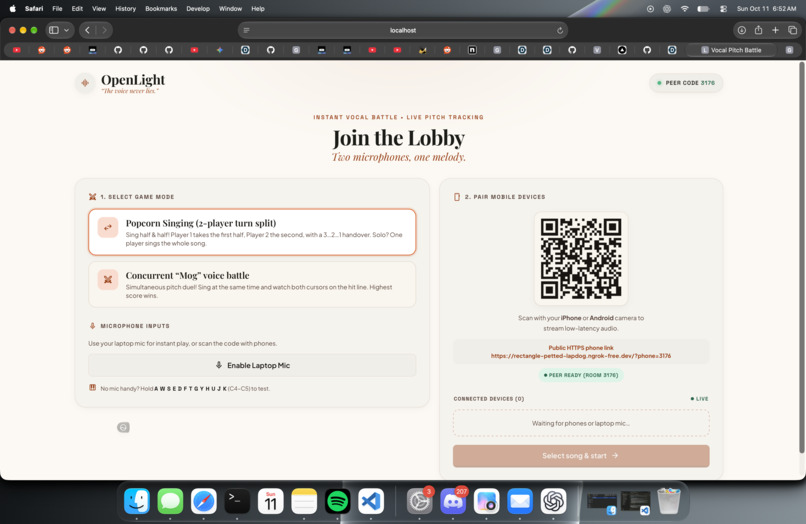Open Discord from the Dock

[x=453, y=501]
